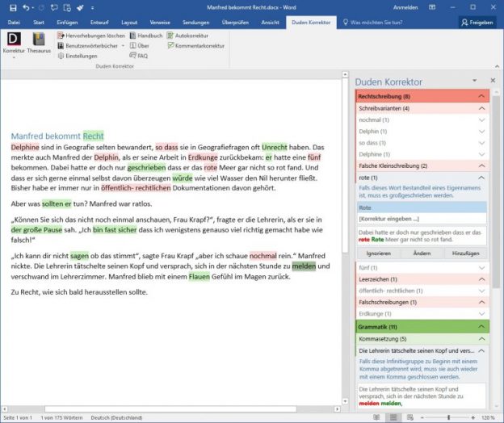Open Einstellungen gear option
Image resolution: width=504 pixels, height=423 pixels.
pyautogui.click(x=78, y=56)
